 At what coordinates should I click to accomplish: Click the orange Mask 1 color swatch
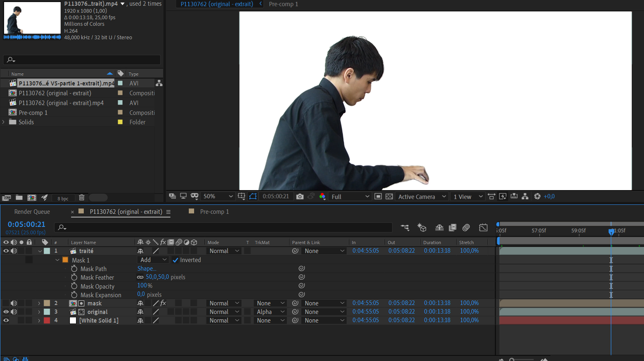pos(65,260)
